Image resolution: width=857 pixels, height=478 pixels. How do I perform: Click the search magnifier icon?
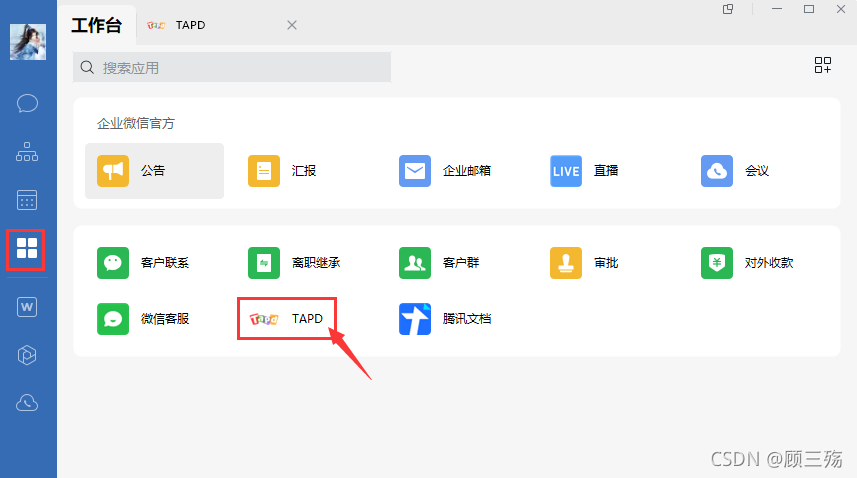pyautogui.click(x=87, y=67)
